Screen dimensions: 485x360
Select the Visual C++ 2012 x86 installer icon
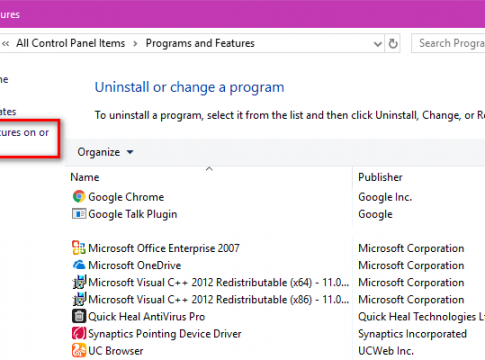point(79,299)
